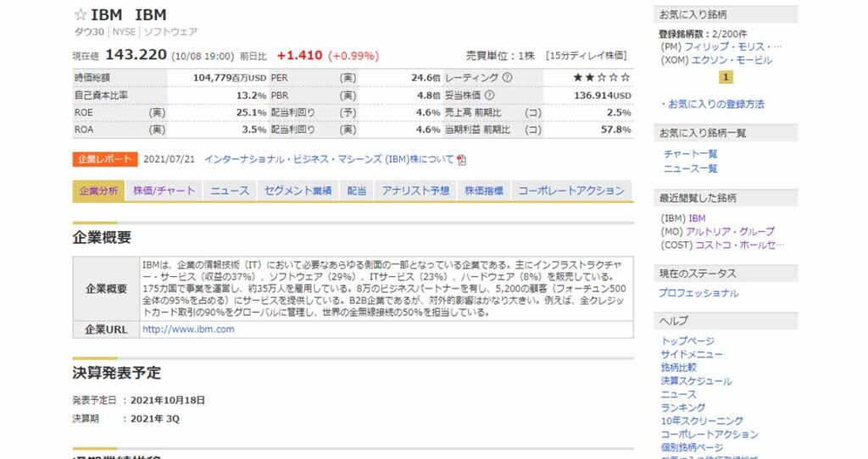
Task: Select the 企業分析 tab
Action: tap(98, 191)
